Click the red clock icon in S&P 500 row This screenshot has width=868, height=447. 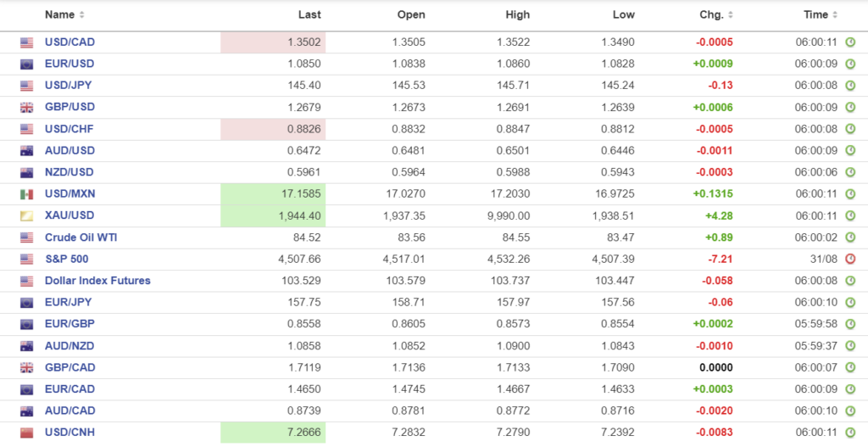[x=850, y=259]
